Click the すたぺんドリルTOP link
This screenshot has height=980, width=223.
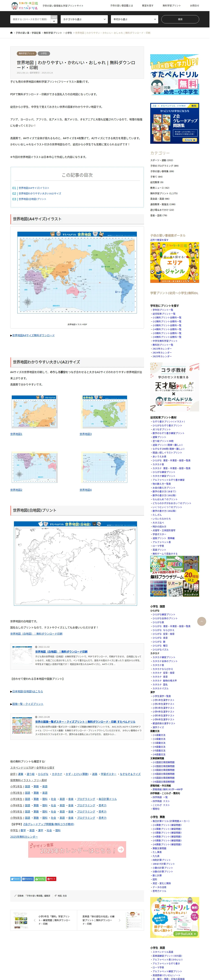point(22,768)
